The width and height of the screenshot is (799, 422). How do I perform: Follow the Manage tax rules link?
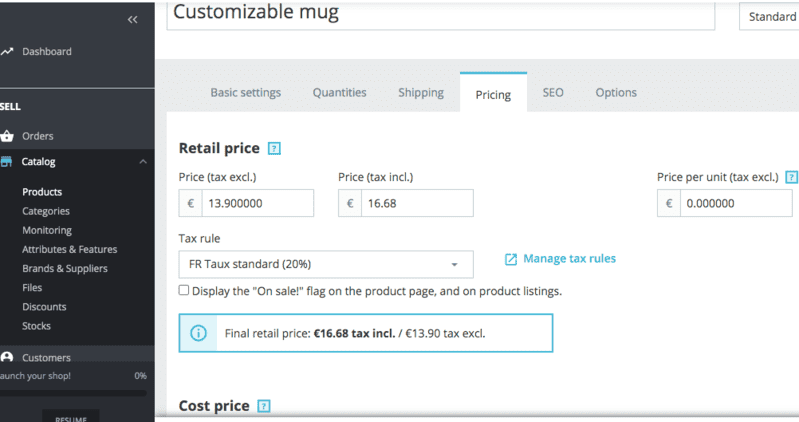pos(569,258)
